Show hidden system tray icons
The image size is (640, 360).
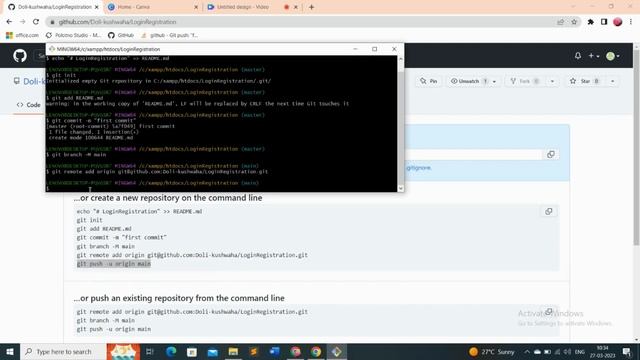527,351
